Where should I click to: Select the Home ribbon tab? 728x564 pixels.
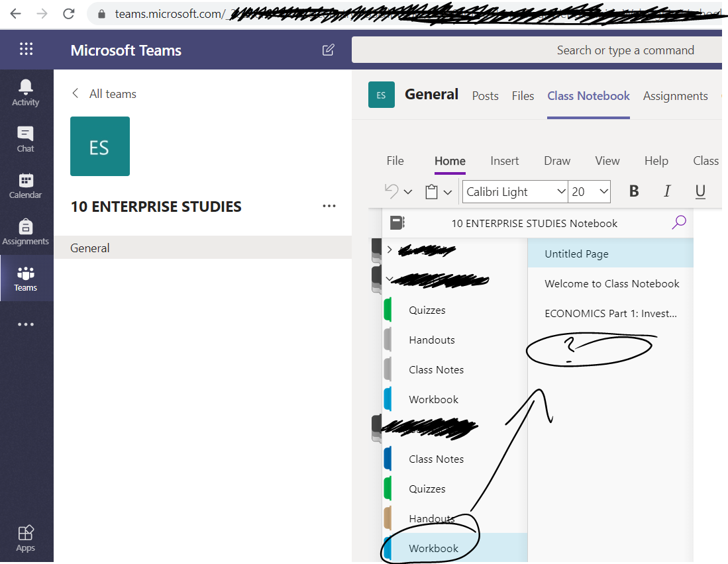coord(450,161)
